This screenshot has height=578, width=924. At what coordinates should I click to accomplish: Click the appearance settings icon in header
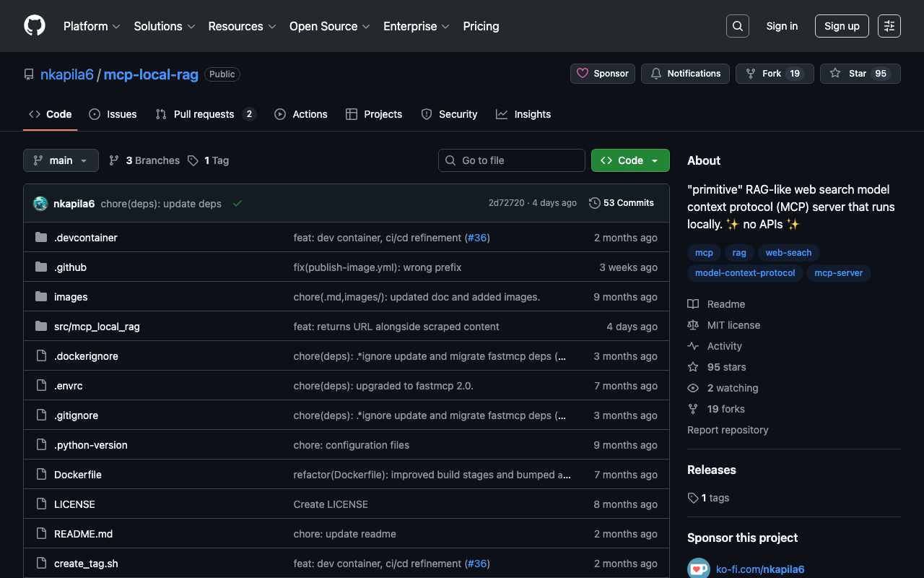pyautogui.click(x=889, y=26)
